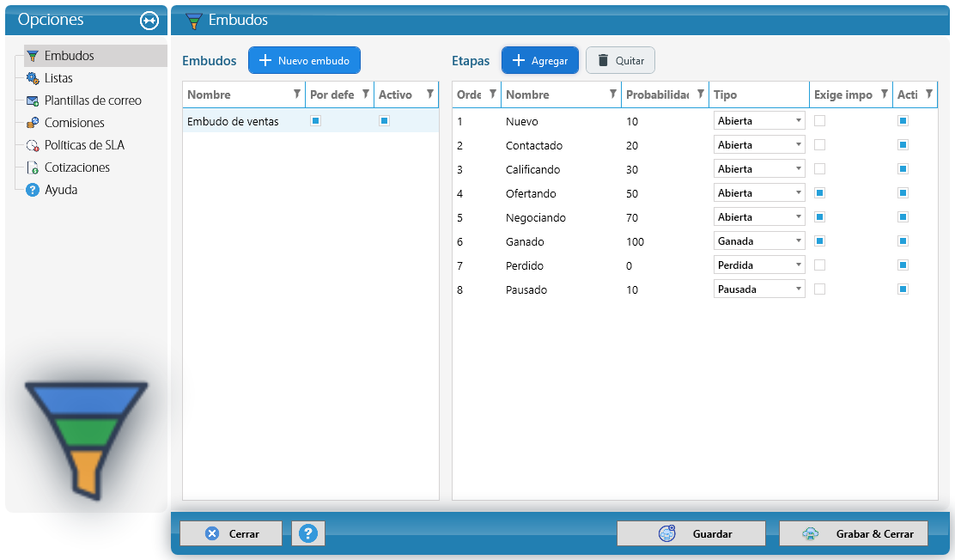Filter the Nombre column in Embudos grid
Viewport: 955px width, 560px height.
tap(297, 94)
